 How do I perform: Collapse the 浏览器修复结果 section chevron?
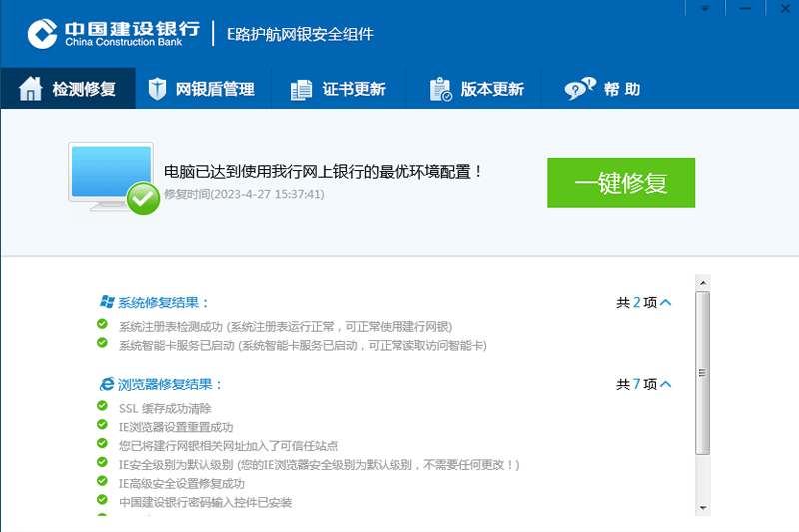(x=665, y=384)
